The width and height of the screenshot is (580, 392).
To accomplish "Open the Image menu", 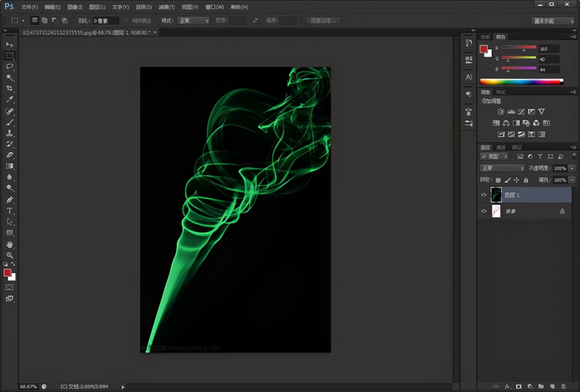I will (75, 7).
